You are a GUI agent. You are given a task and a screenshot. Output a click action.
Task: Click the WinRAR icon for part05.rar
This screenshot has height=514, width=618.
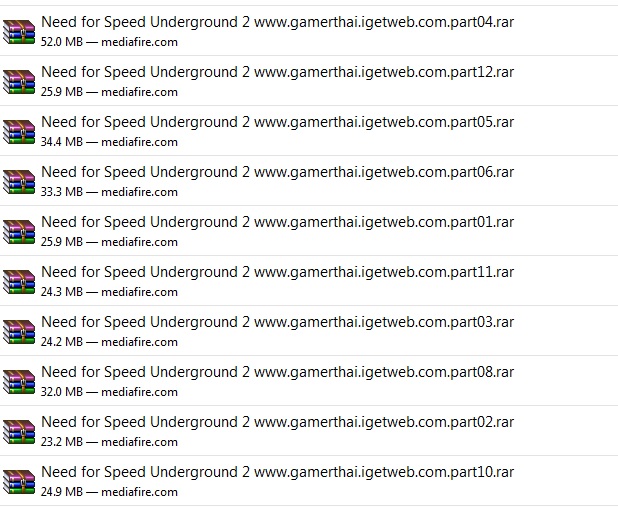(x=19, y=132)
